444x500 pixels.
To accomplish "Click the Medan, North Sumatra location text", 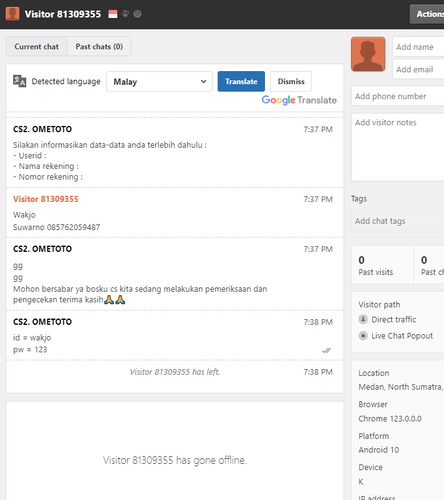I will pyautogui.click(x=401, y=387).
